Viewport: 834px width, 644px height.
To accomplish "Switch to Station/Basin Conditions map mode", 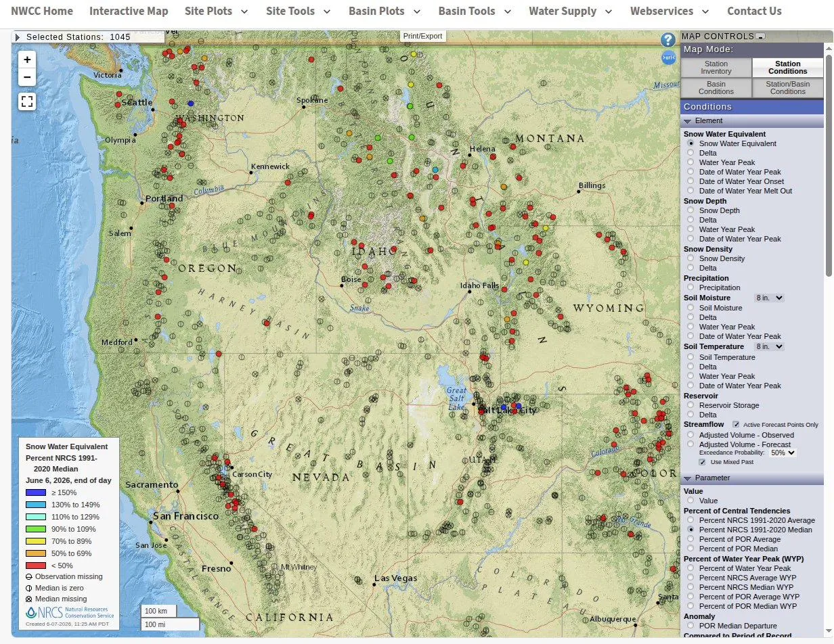I will coord(788,88).
